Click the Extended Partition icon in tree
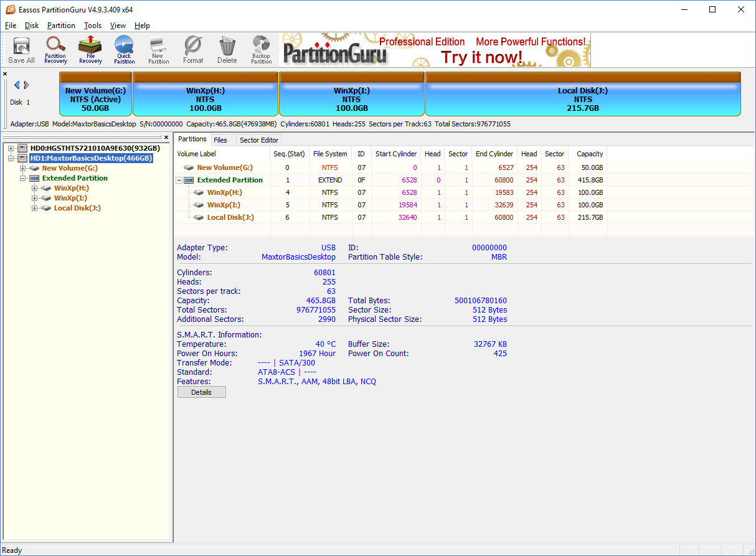This screenshot has height=556, width=756. click(34, 178)
